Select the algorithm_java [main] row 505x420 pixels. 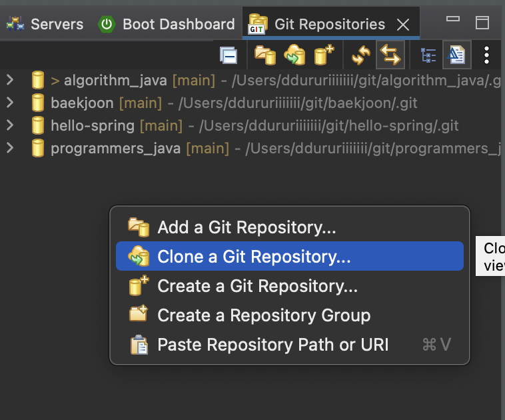tap(251, 80)
